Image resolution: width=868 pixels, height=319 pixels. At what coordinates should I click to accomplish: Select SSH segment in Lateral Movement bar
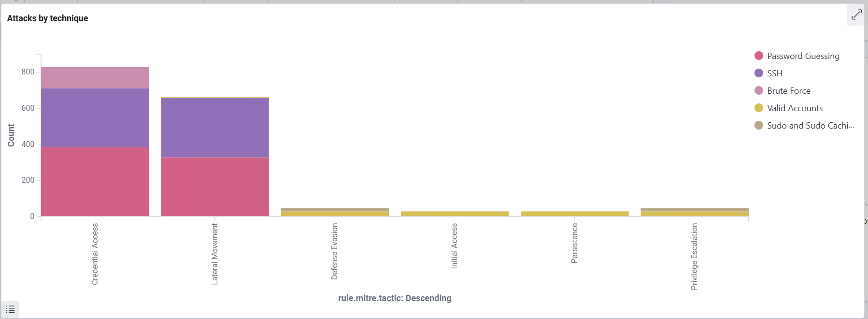(215, 128)
